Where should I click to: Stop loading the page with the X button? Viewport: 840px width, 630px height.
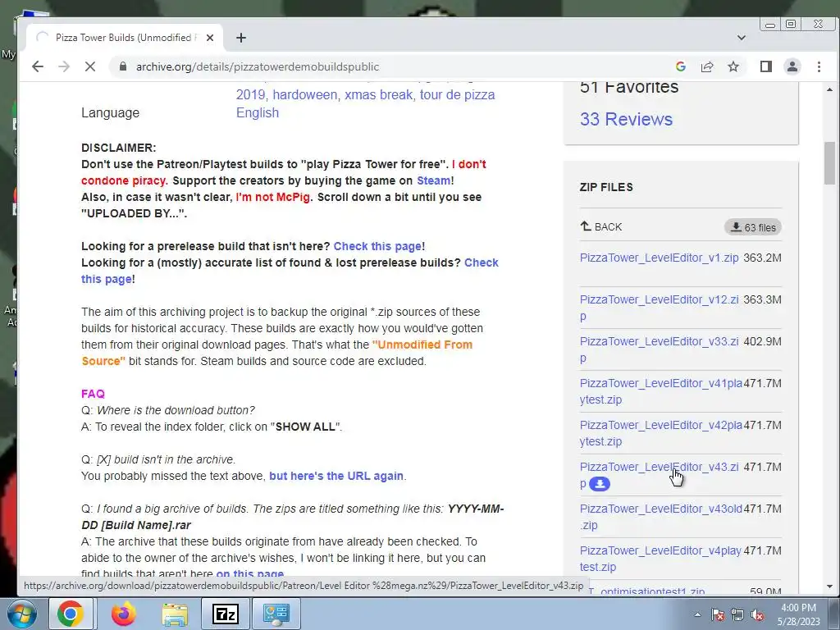tap(90, 66)
